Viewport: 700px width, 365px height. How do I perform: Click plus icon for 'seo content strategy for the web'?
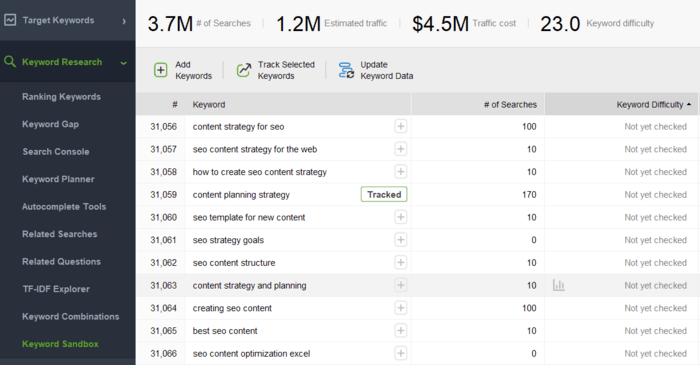click(x=400, y=149)
